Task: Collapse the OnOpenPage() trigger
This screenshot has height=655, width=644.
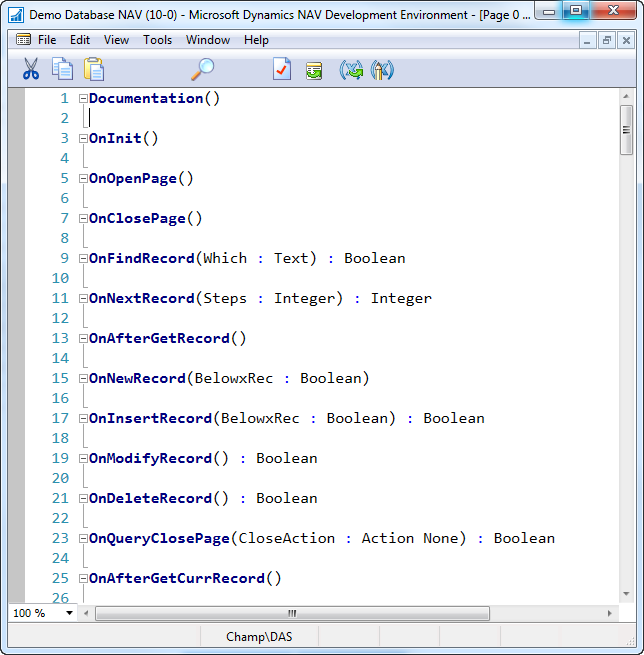Action: click(84, 179)
